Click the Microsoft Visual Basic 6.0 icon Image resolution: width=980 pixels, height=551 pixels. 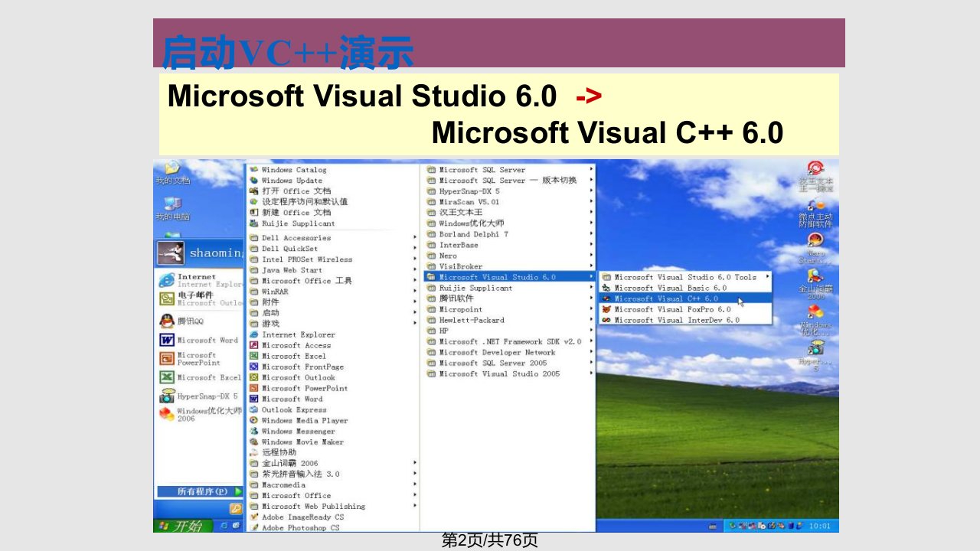tap(606, 288)
